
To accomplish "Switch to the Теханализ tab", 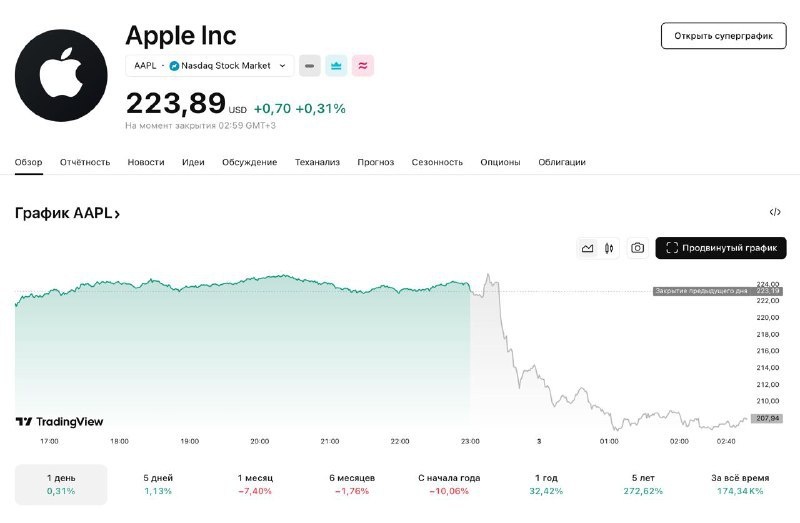I will click(317, 162).
